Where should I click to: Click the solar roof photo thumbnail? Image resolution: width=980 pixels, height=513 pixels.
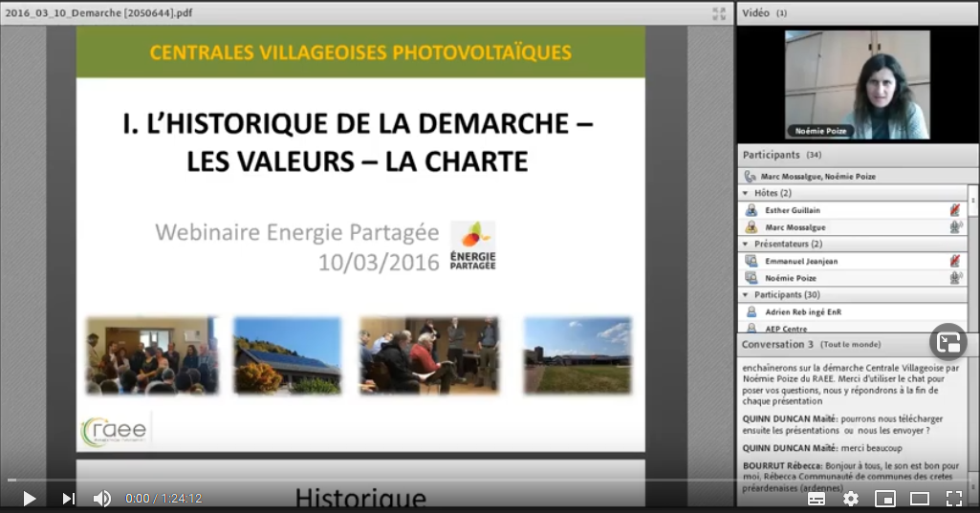(x=288, y=355)
